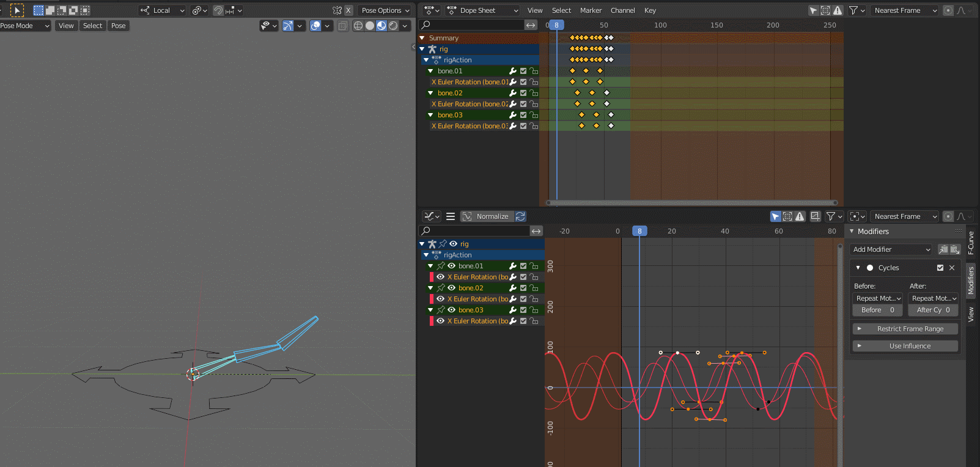The height and width of the screenshot is (467, 980).
Task: Collapse the Summary row in Dope Sheet
Action: coord(422,38)
